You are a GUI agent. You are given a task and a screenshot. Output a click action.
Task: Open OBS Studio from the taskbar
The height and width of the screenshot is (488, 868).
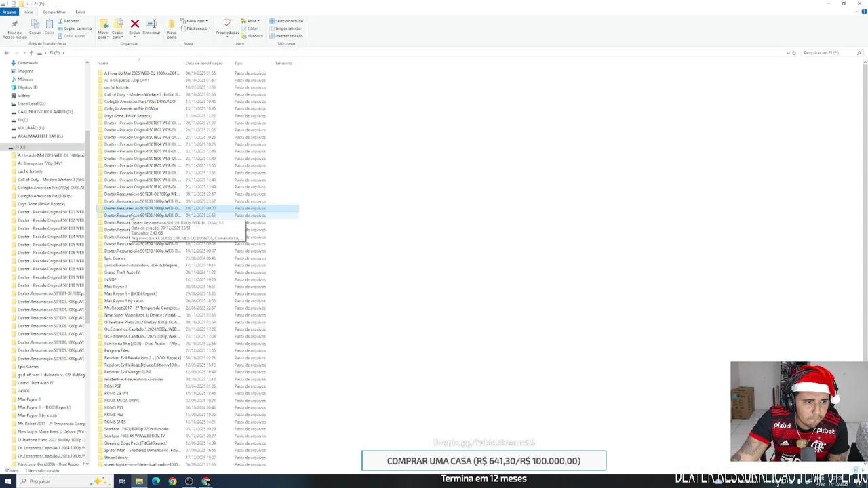point(189,481)
